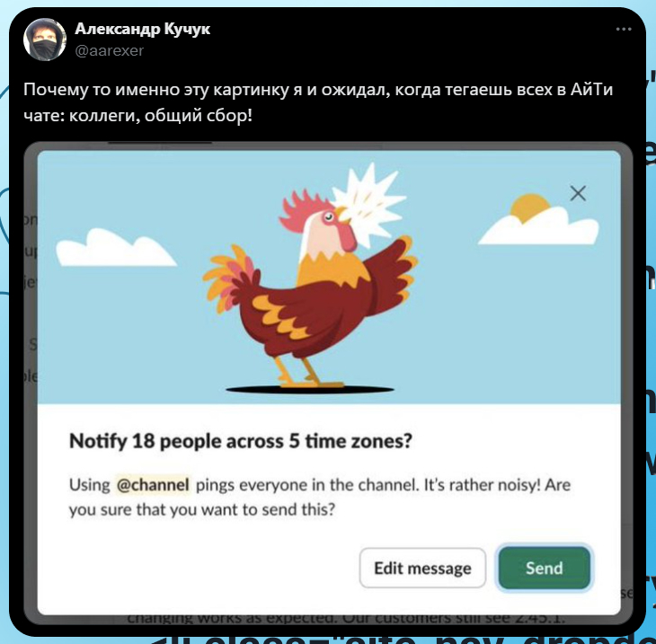
Task: Click the rooster's red comb
Action: click(304, 207)
